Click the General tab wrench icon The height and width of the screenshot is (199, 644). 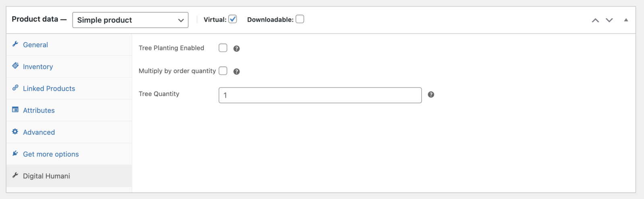(15, 44)
